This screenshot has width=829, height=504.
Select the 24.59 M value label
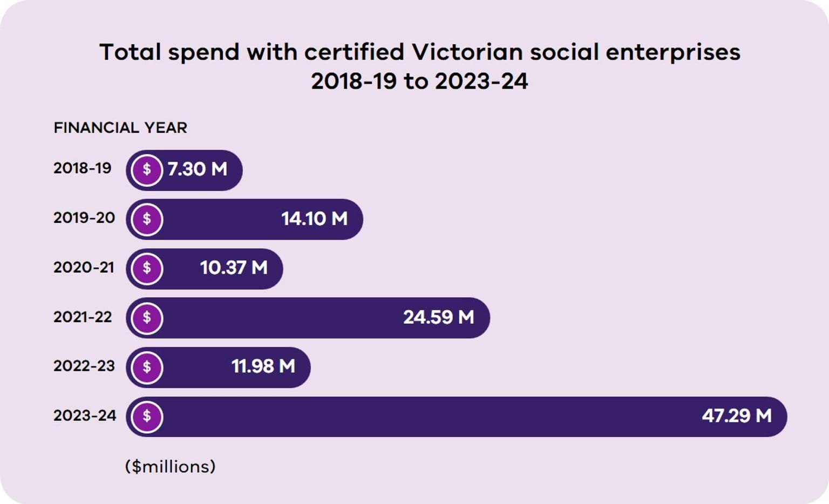click(x=439, y=317)
